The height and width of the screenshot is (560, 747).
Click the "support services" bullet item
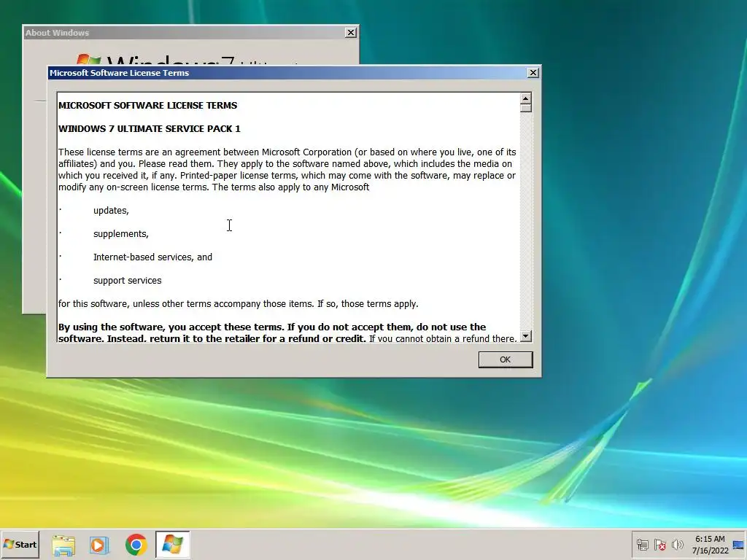[127, 281]
